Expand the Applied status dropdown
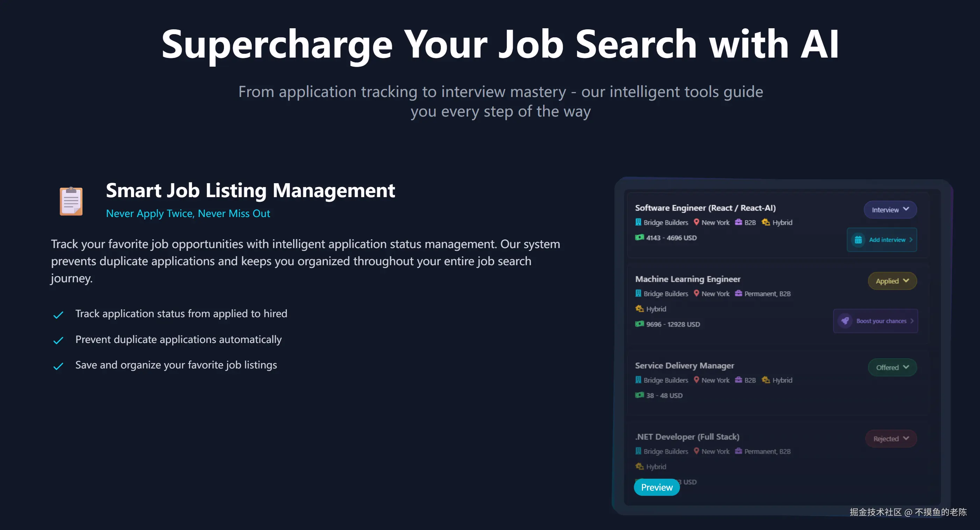This screenshot has width=980, height=530. click(x=892, y=281)
